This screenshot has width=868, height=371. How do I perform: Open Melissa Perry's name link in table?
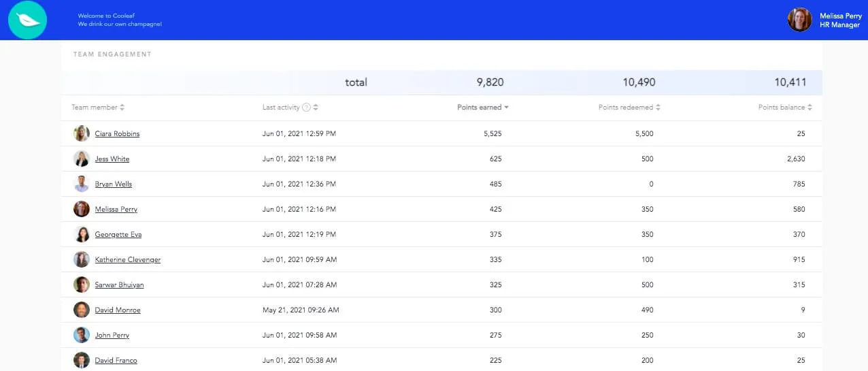116,209
